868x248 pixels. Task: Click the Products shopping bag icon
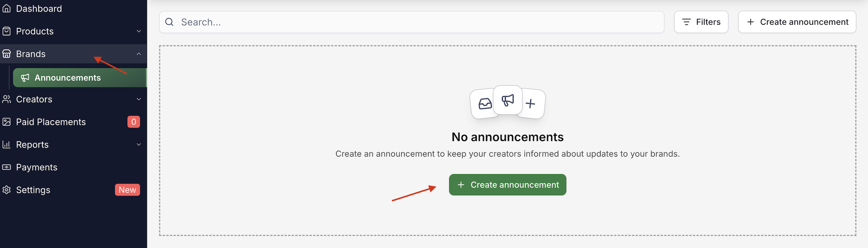coord(6,31)
